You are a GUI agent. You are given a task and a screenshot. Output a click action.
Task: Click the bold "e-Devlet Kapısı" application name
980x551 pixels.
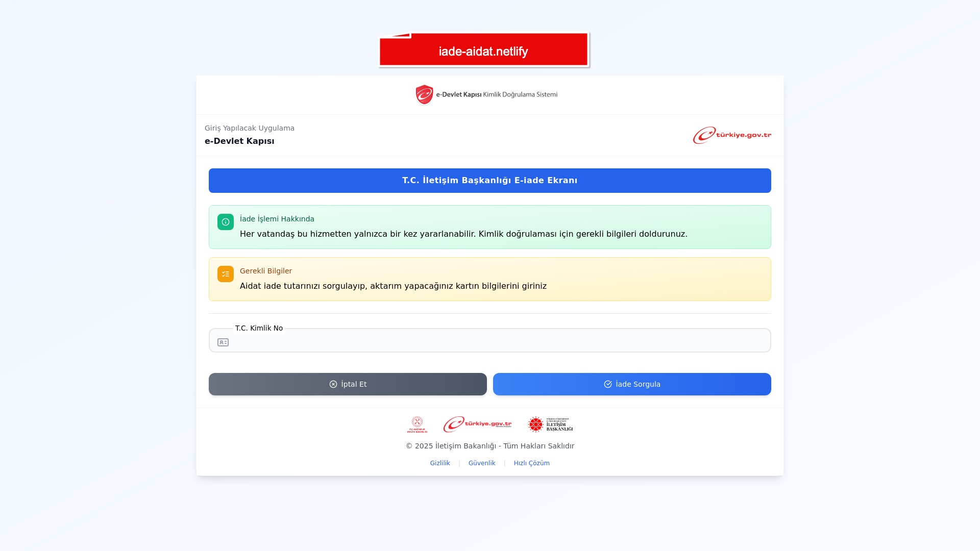click(239, 141)
